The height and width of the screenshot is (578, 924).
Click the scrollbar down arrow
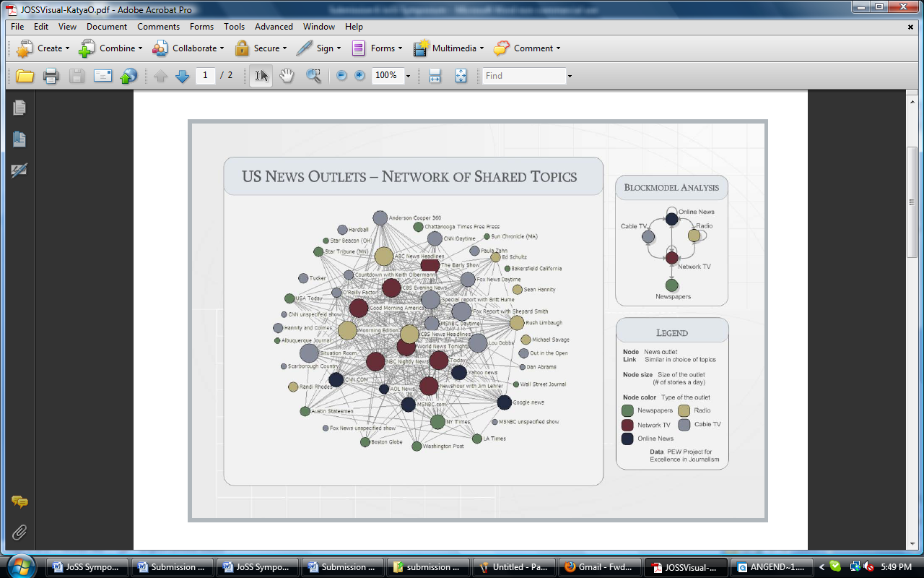tap(912, 544)
